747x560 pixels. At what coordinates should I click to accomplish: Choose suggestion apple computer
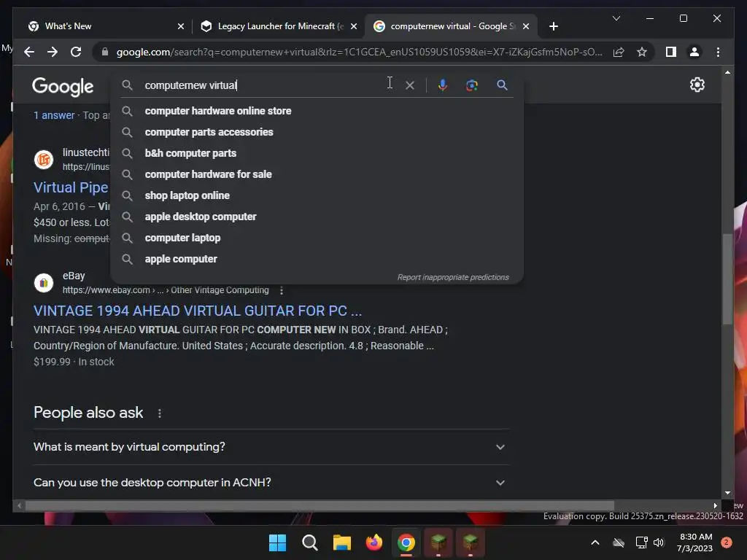click(317, 259)
